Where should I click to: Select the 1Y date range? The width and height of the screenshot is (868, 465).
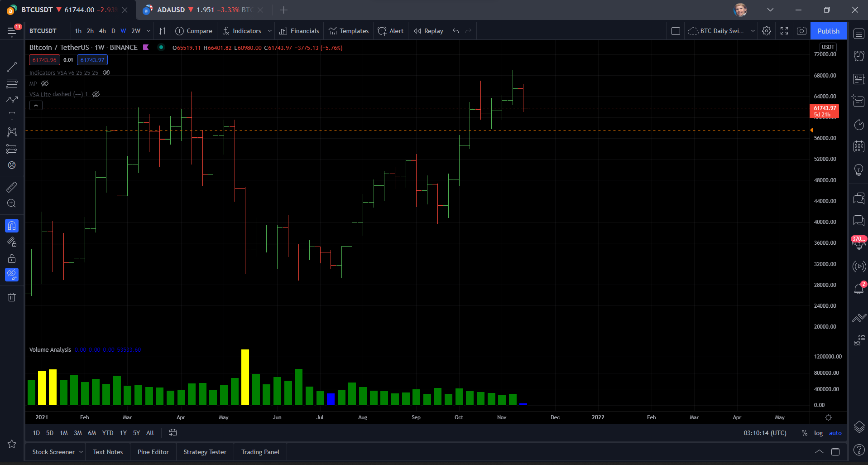(x=123, y=433)
